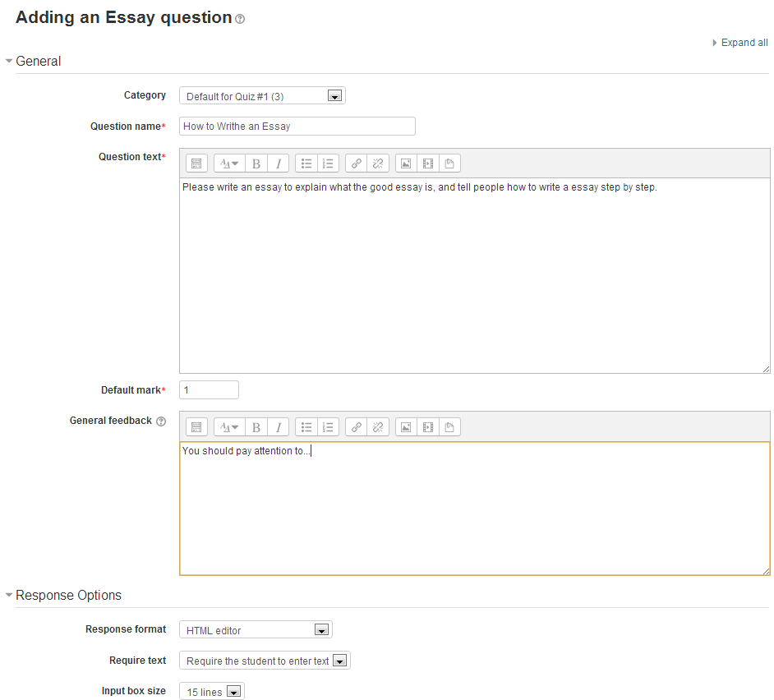Screen dimensions: 774x700
Task: Insert image using Question text toolbar
Action: (x=406, y=163)
